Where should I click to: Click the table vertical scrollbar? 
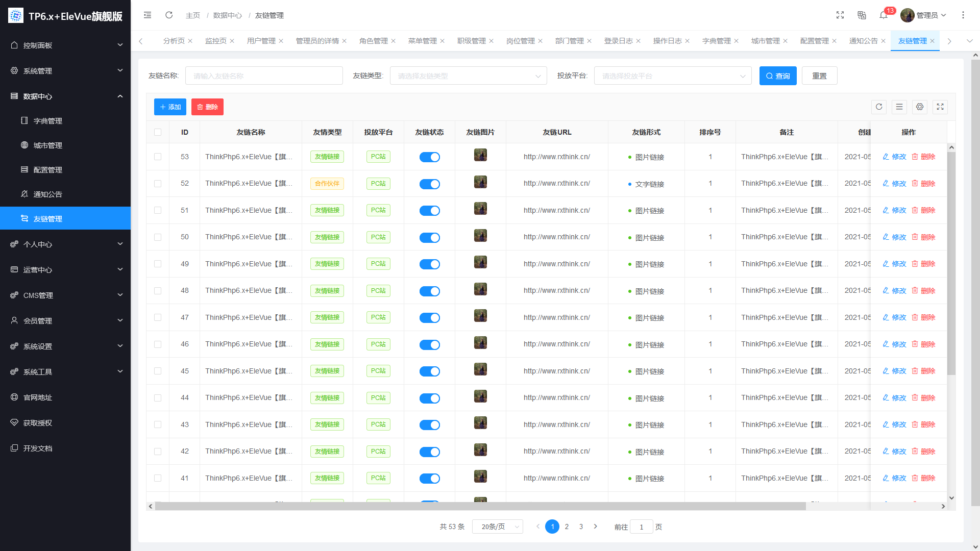(x=951, y=263)
